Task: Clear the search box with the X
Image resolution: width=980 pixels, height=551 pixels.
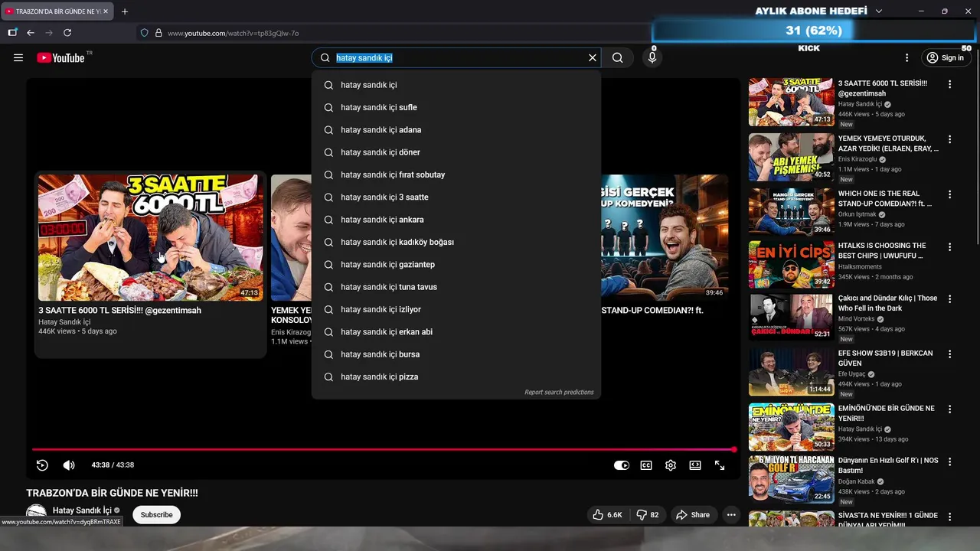Action: pyautogui.click(x=592, y=57)
